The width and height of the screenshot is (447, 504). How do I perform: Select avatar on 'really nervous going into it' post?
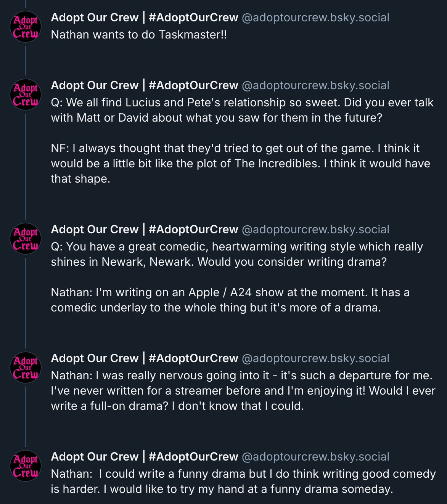coord(26,368)
